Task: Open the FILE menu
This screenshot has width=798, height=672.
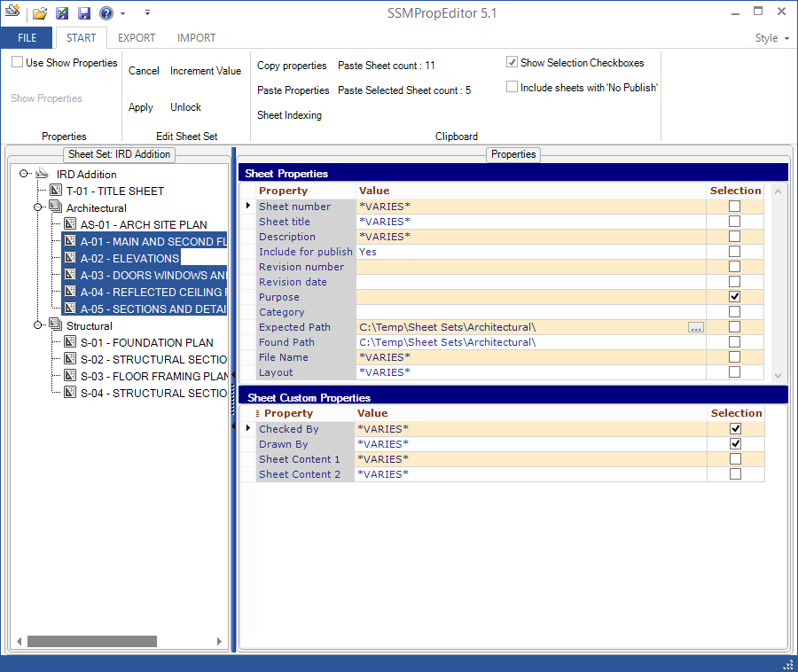Action: point(27,38)
